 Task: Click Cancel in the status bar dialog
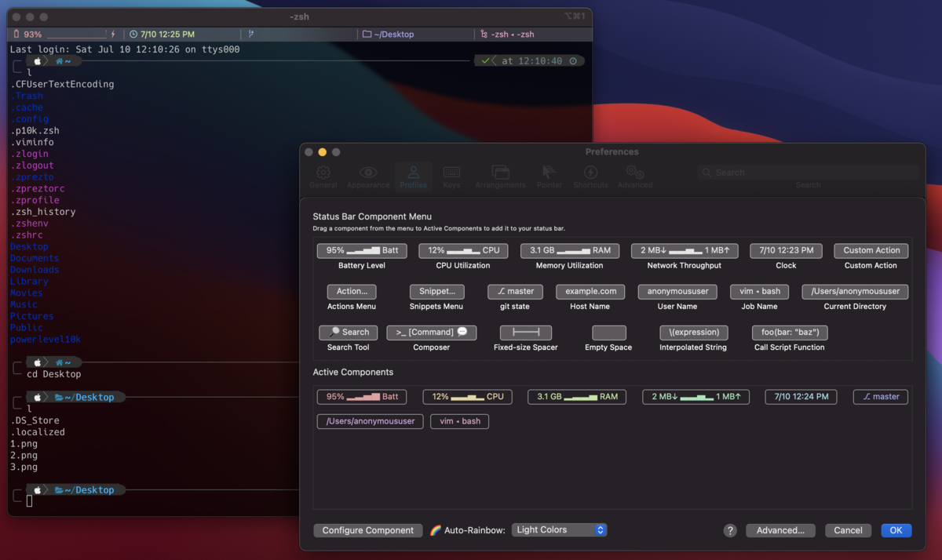point(848,530)
